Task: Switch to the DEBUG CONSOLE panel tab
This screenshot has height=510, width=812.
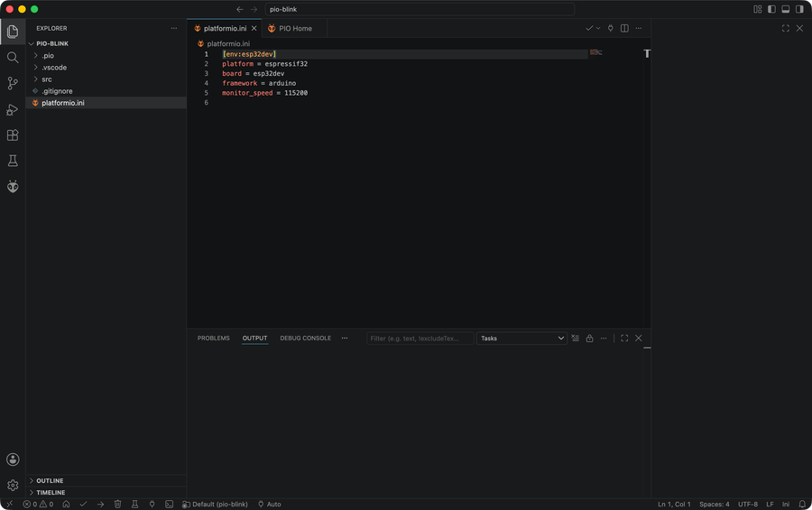Action: [x=306, y=338]
